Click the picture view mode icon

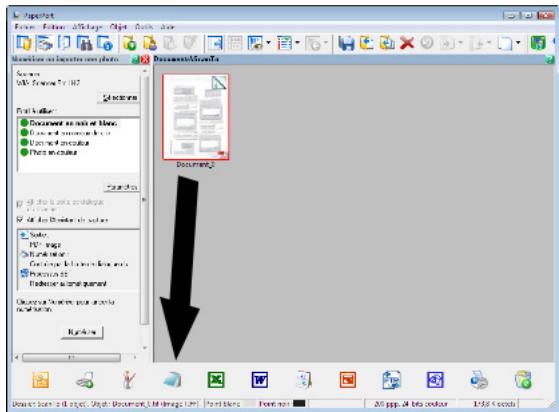[256, 43]
